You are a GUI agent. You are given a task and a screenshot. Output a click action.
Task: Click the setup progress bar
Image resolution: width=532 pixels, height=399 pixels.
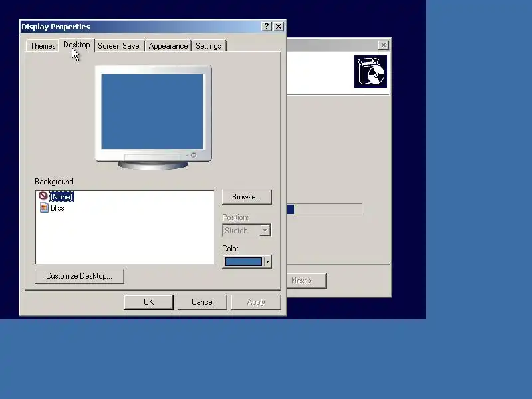point(325,209)
